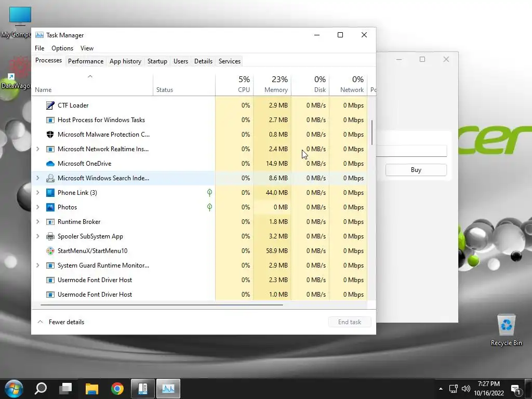This screenshot has height=399, width=532.
Task: Switch to Task Manager taskbar button
Action: 168,389
